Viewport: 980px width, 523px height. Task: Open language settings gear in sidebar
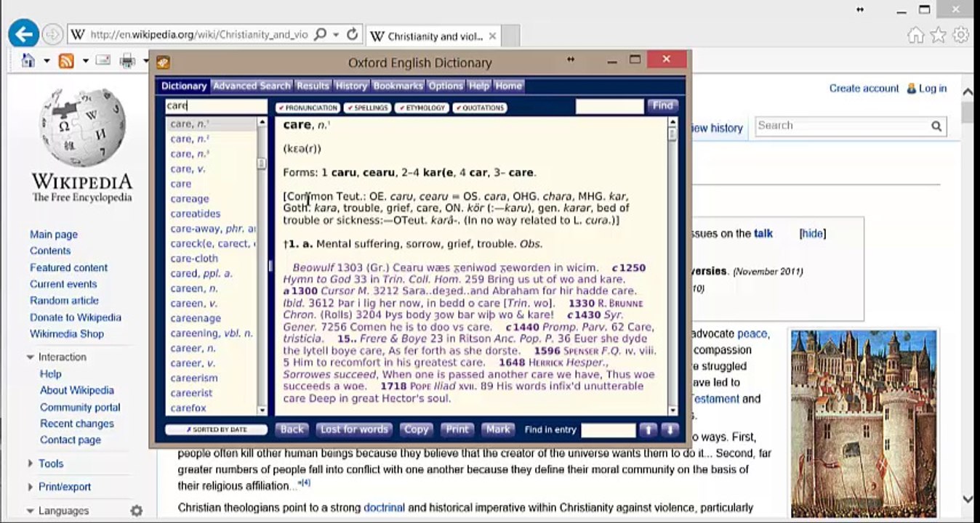tap(136, 511)
